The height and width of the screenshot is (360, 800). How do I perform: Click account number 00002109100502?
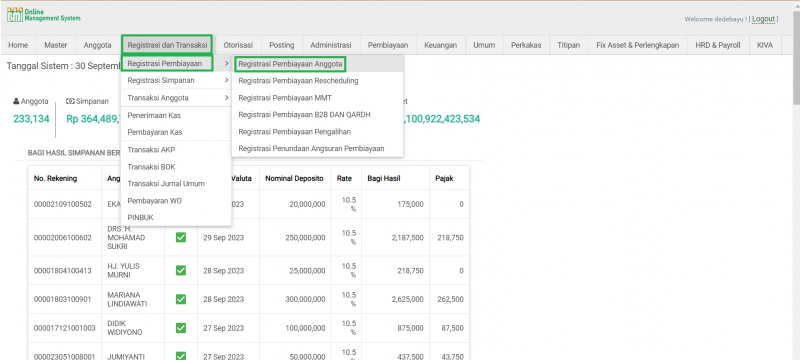tap(63, 204)
